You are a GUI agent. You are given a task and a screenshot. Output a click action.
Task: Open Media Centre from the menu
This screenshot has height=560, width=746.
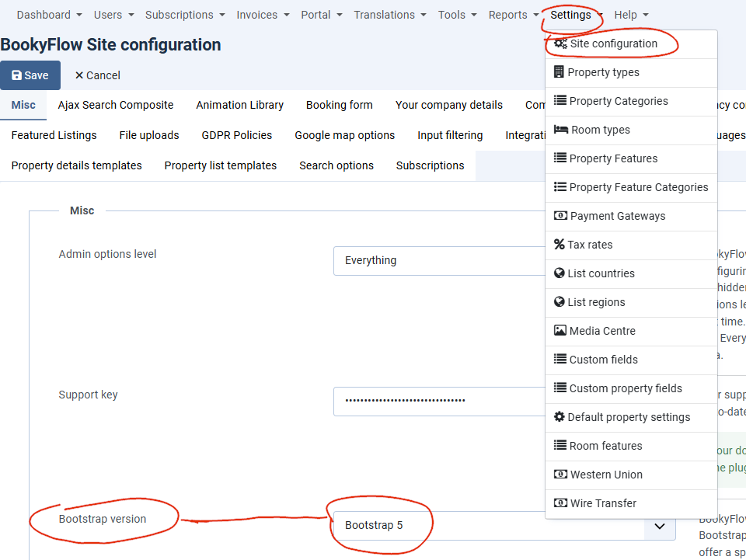631,331
